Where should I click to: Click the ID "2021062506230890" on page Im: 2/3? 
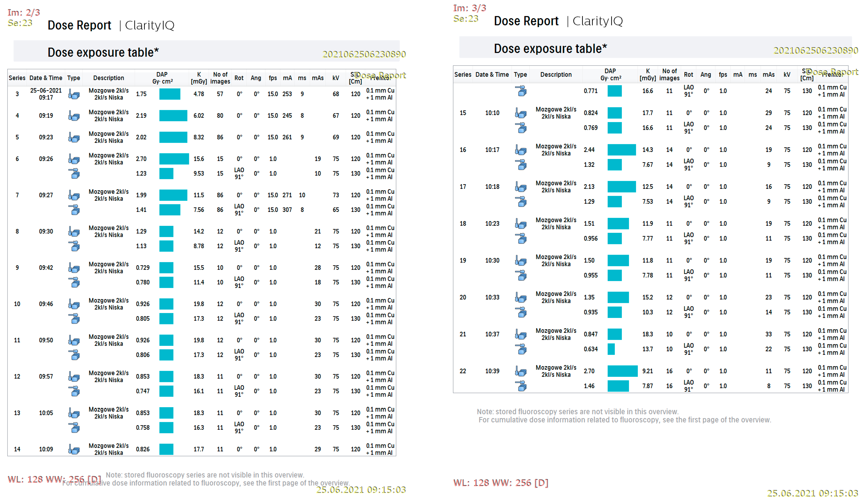(x=364, y=54)
